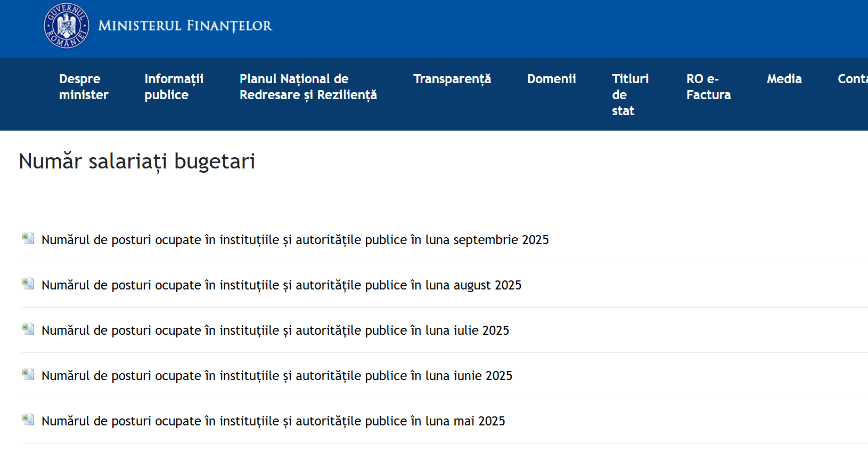Open the Transparență menu item
868x451 pixels.
tap(452, 79)
